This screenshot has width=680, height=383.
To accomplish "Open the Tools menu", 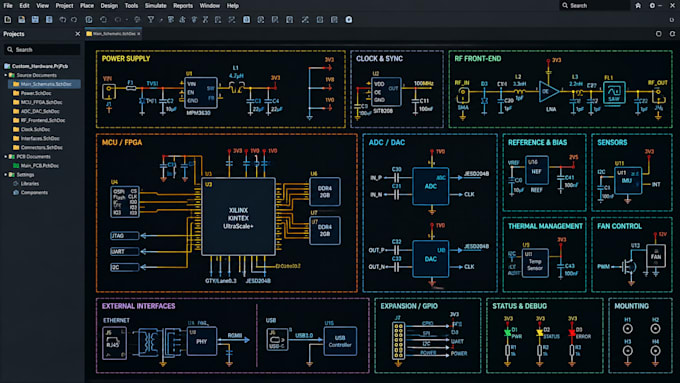I will 131,6.
